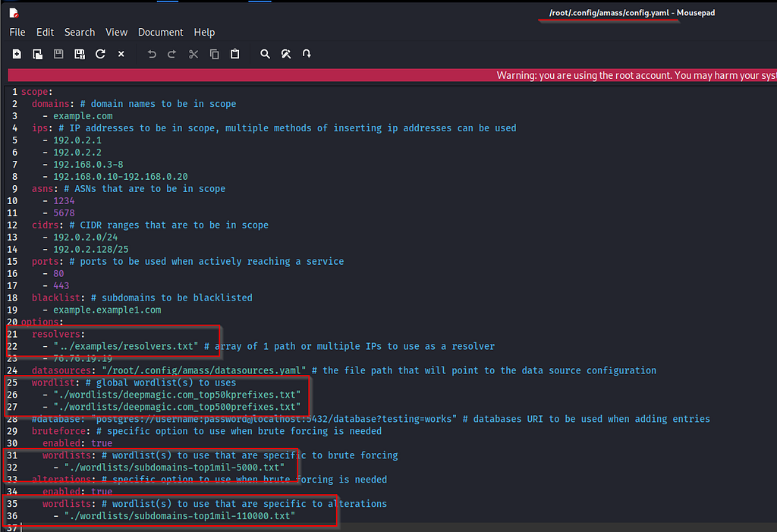777x532 pixels.
Task: Click 'subdomains-top1mil-5000.txt' path on line 32
Action: pyautogui.click(x=175, y=467)
